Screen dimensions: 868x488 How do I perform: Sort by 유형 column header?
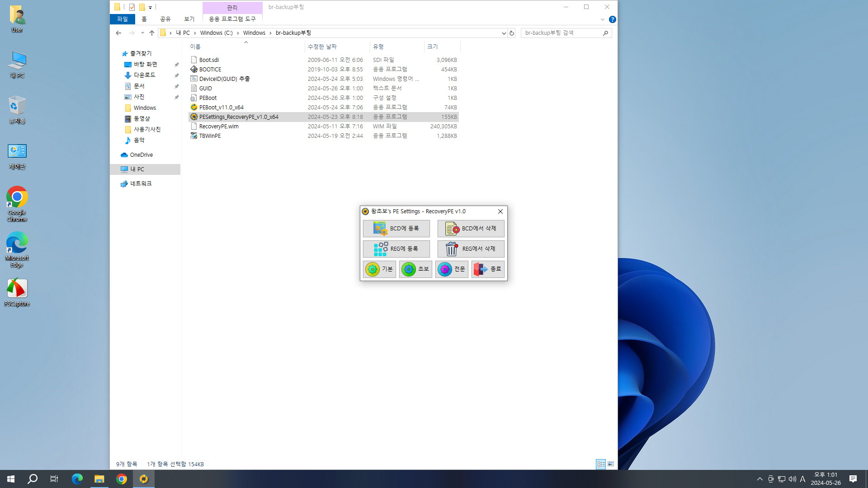pos(397,47)
